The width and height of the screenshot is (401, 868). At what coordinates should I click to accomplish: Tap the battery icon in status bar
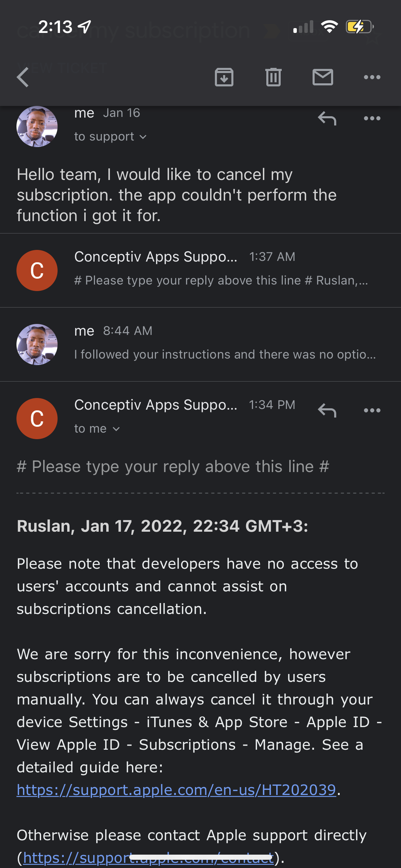359,27
